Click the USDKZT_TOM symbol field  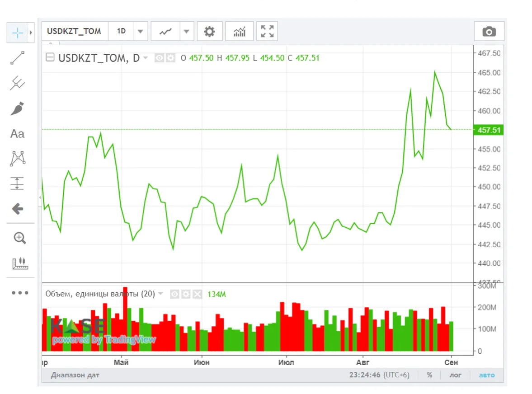click(x=75, y=32)
